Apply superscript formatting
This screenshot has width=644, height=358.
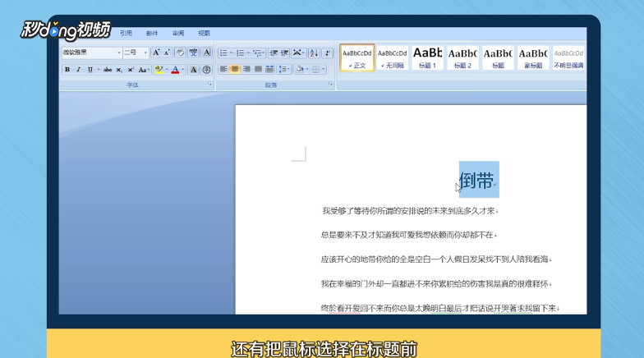[131, 70]
